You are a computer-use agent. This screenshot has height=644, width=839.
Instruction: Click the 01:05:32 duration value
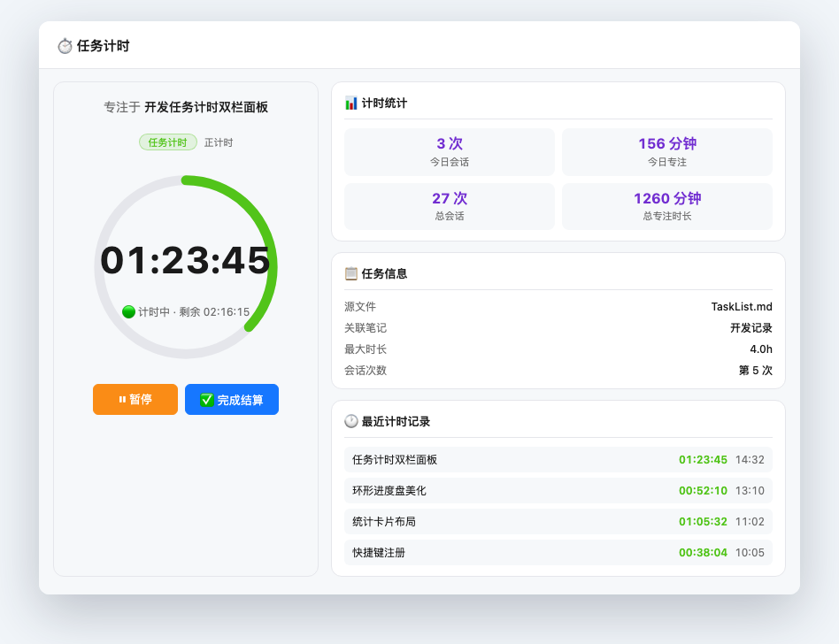[x=703, y=522]
